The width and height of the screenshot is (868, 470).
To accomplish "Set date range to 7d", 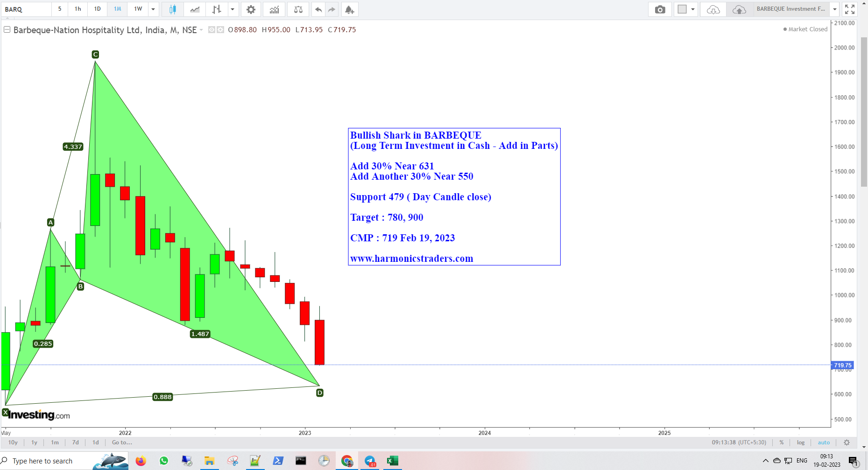I will tap(76, 442).
